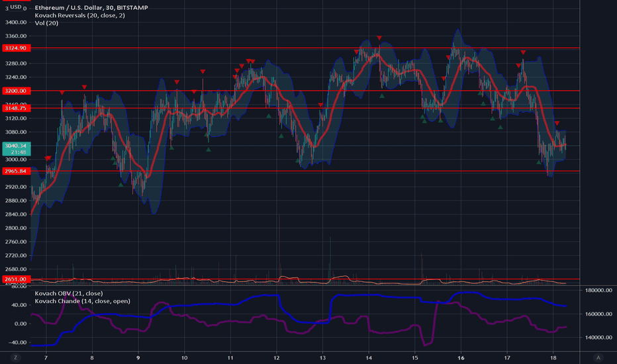Click the 3040.34 current price label

tap(16, 149)
